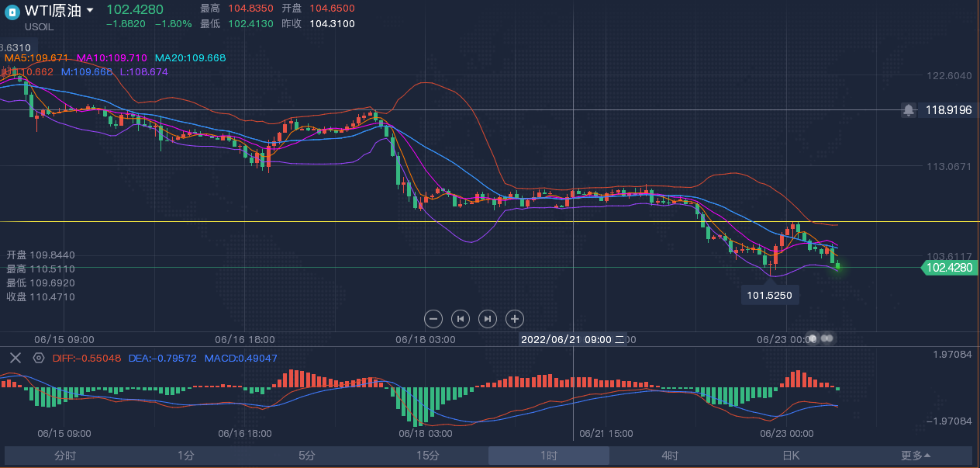The width and height of the screenshot is (980, 468).
Task: Zoom out chart with minus button
Action: click(434, 318)
